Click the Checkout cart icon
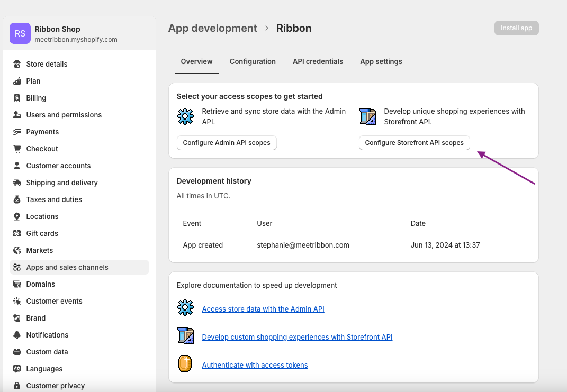The width and height of the screenshot is (567, 392). pos(17,149)
